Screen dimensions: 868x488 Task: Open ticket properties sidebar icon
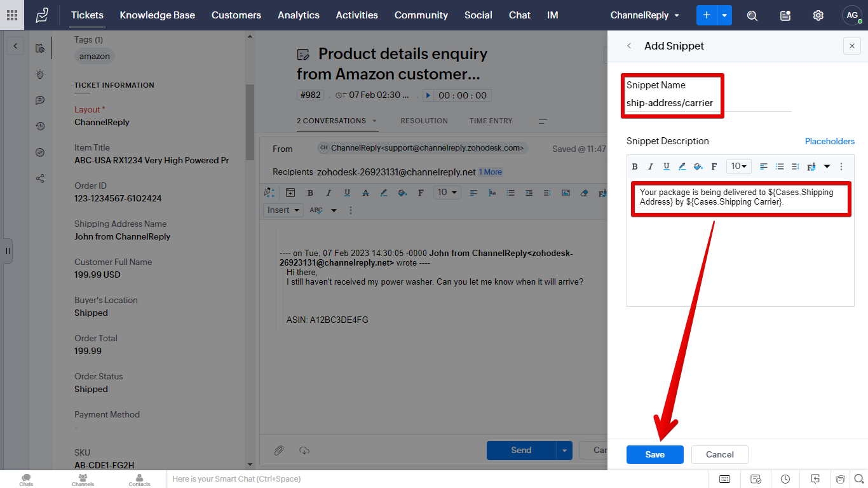tap(40, 48)
